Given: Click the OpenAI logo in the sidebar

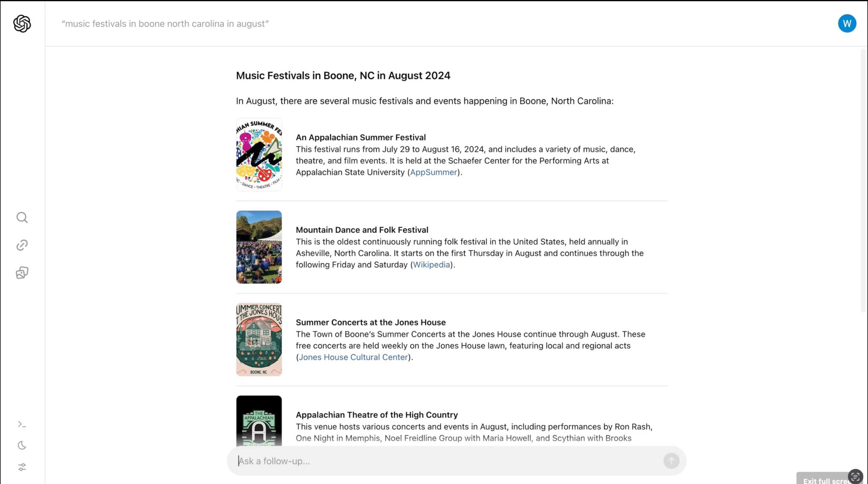Looking at the screenshot, I should (22, 23).
